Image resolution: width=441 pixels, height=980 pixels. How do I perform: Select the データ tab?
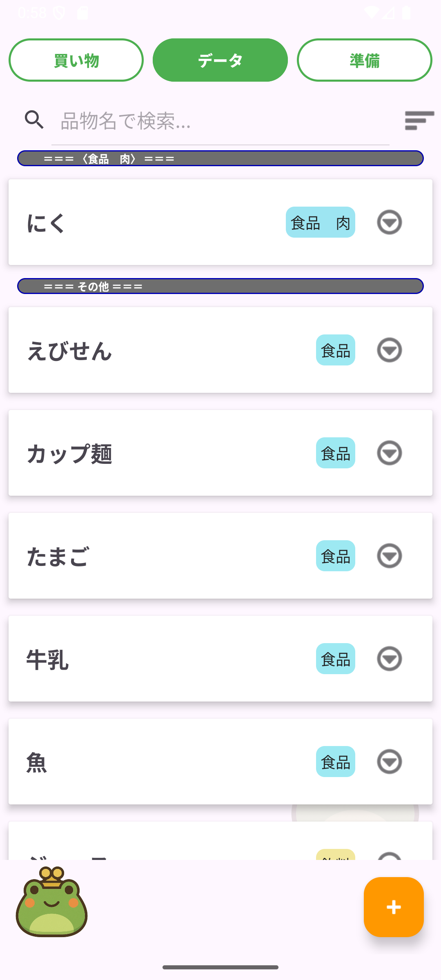[220, 60]
